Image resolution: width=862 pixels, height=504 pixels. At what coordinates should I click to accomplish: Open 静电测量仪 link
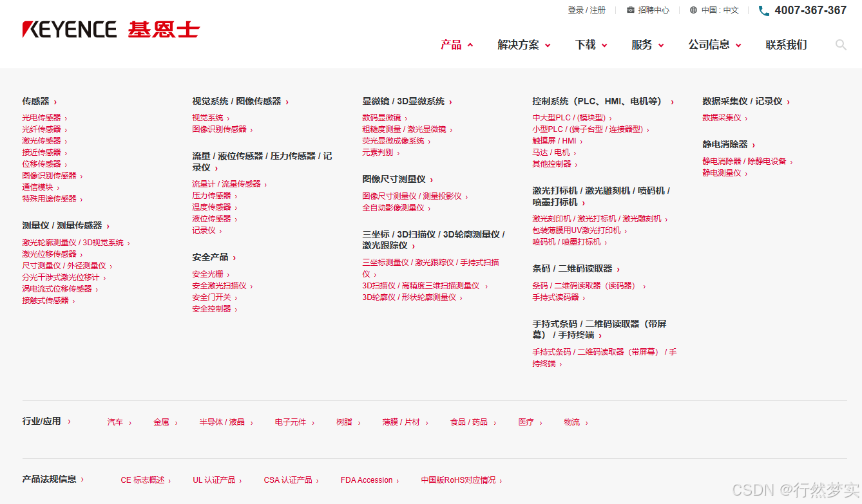tap(725, 173)
